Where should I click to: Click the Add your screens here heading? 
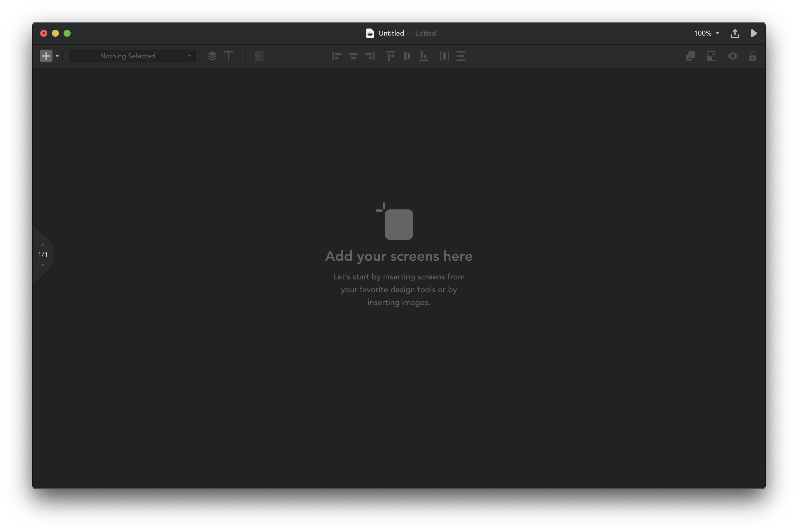point(399,256)
